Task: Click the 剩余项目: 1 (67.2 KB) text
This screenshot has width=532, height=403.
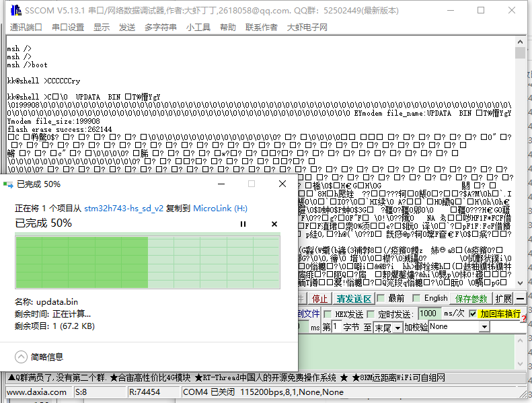Action: pyautogui.click(x=54, y=326)
